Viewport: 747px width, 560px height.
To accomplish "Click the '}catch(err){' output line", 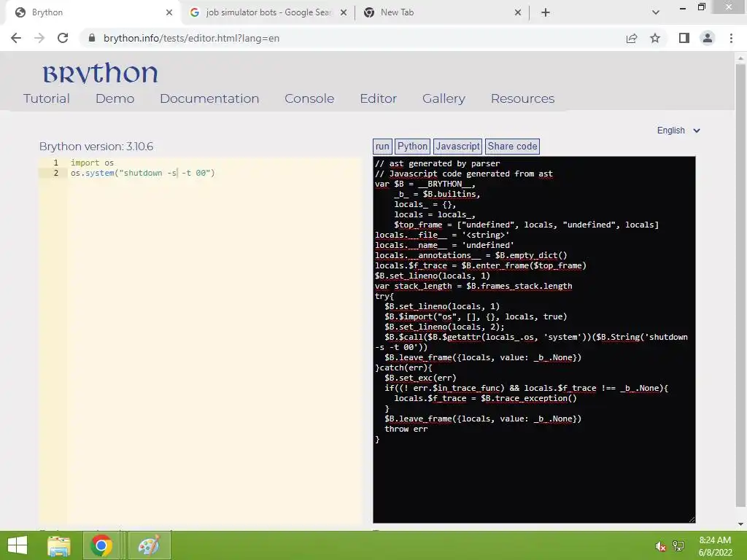I will [403, 367].
